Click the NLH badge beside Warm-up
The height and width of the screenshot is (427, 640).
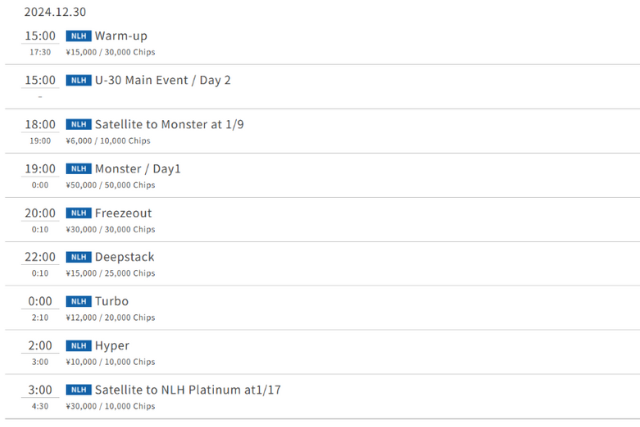78,36
